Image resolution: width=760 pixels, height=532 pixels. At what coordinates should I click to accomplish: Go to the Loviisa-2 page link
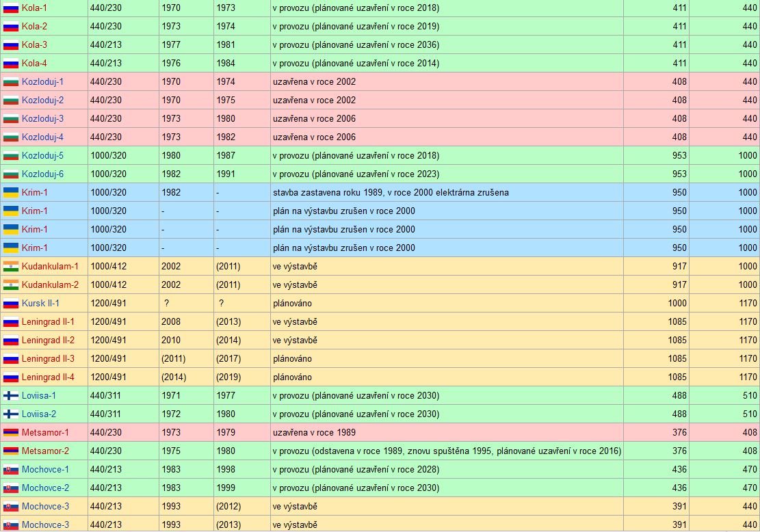[x=39, y=414]
